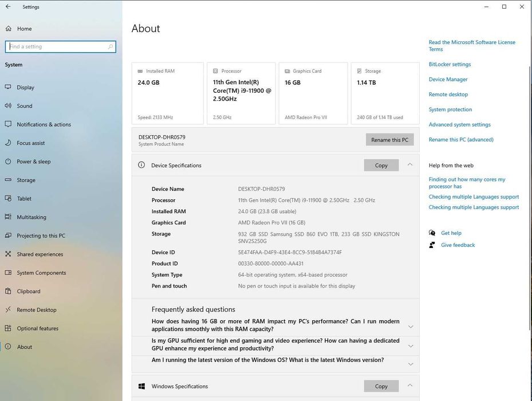The image size is (532, 401).
Task: Click Rename this PC button
Action: (389, 140)
